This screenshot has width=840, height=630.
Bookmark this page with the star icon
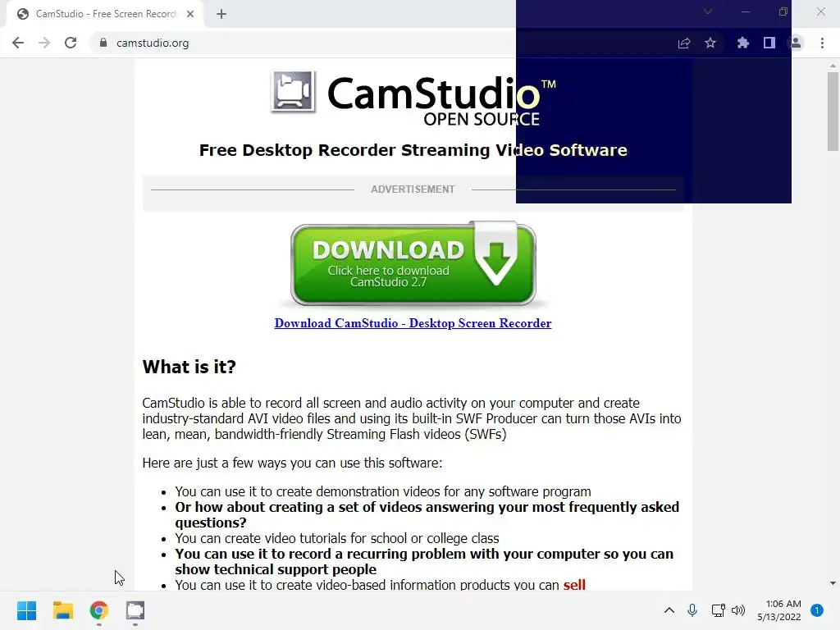click(710, 43)
